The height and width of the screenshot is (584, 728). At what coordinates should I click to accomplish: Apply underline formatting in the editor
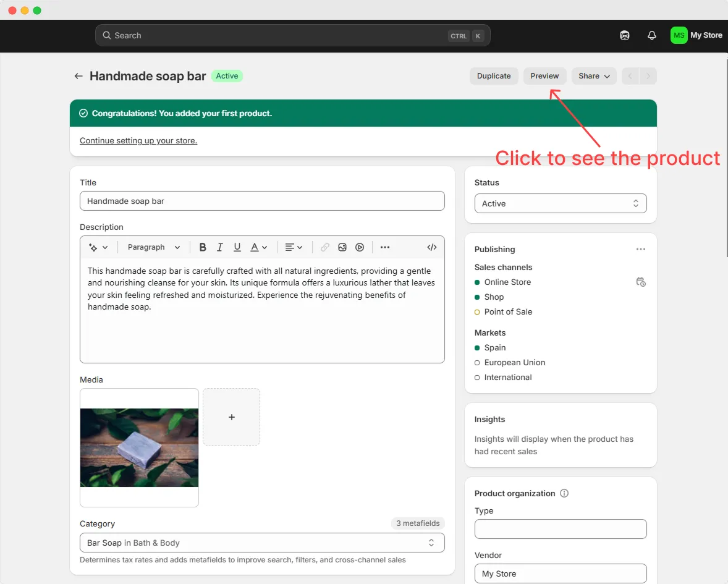click(237, 247)
